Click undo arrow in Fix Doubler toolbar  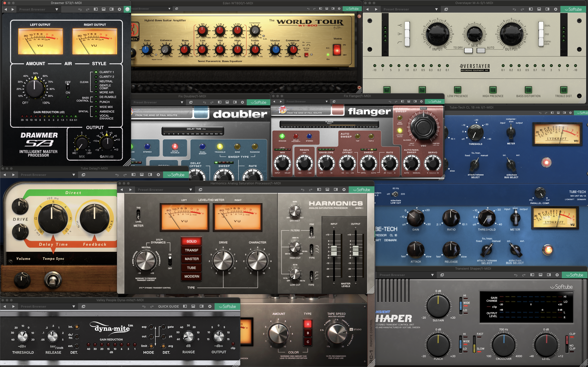pos(204,102)
